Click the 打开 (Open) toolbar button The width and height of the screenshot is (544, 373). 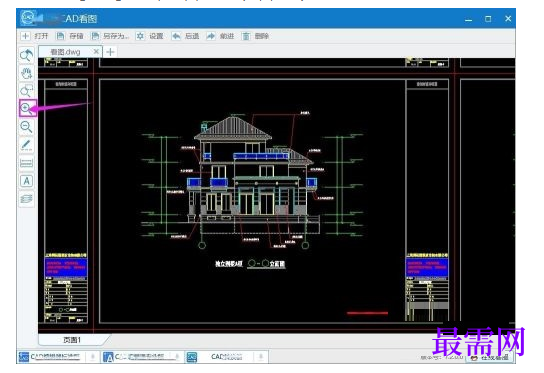pyautogui.click(x=34, y=36)
